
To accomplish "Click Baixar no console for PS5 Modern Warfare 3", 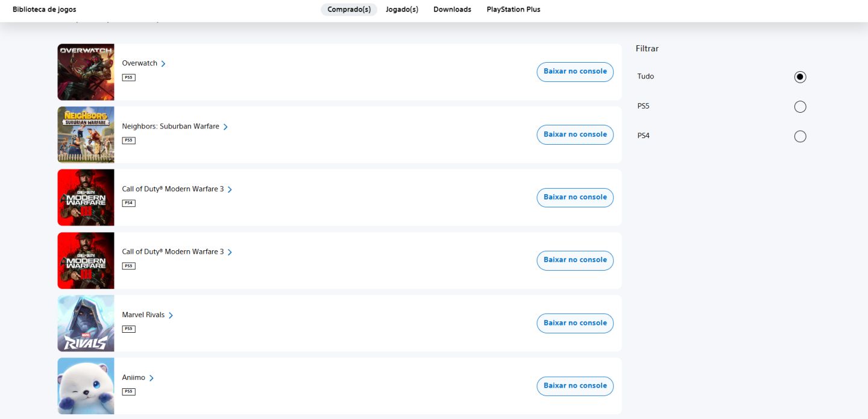I will tap(575, 260).
